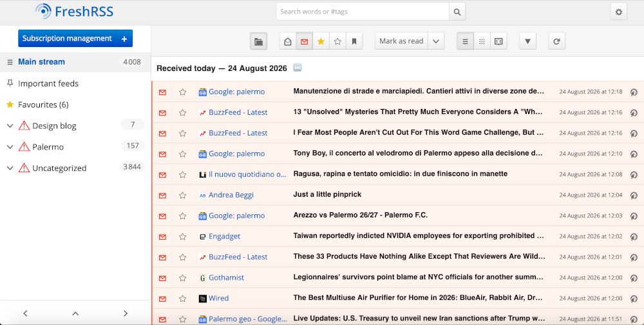644x325 pixels.
Task: Open Google: palermo feed link in first row
Action: (x=232, y=92)
